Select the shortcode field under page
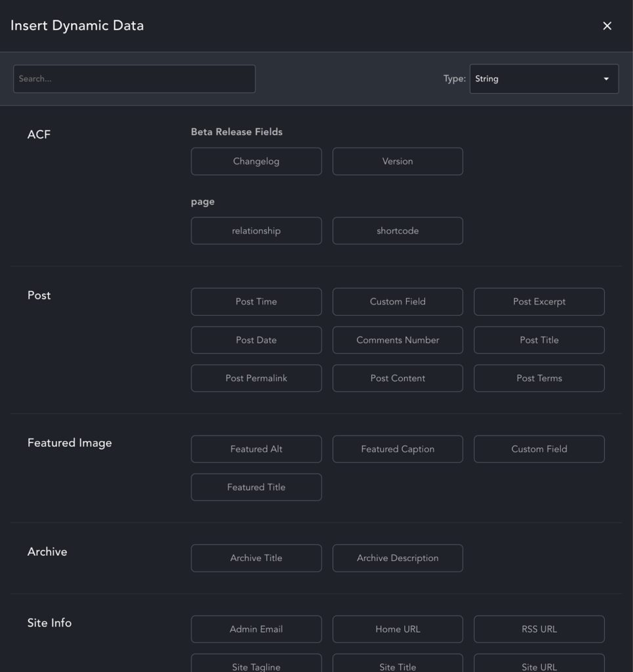 pos(398,230)
